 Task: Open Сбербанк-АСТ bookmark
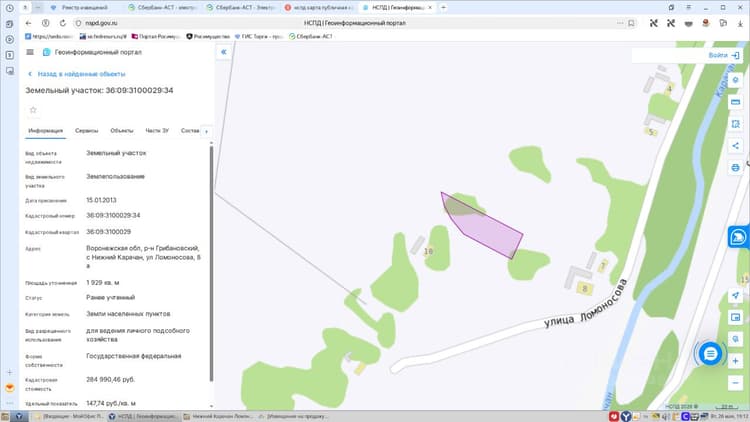tap(311, 36)
